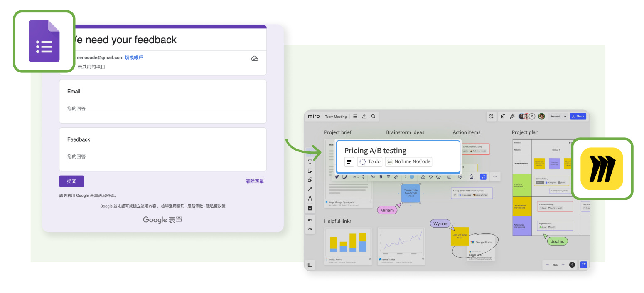644x293 pixels.
Task: Open the To do status dropdown on card
Action: 370,161
